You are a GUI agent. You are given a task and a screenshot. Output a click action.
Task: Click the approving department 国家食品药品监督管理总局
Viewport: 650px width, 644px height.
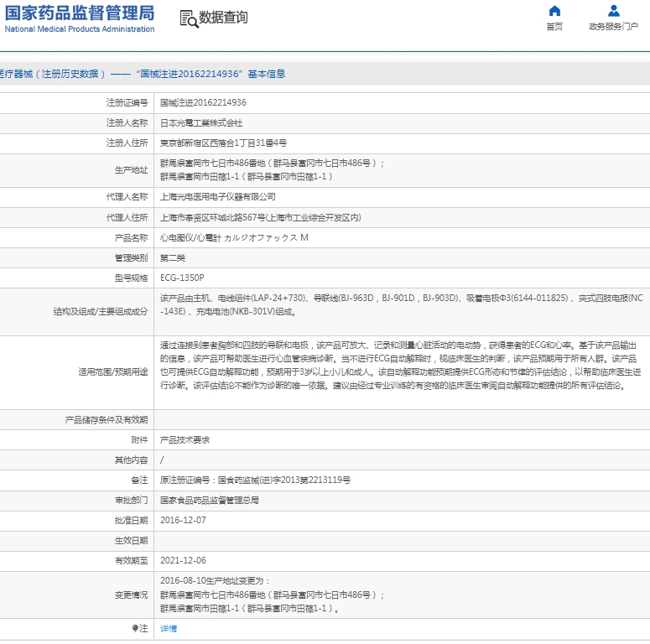tap(210, 501)
